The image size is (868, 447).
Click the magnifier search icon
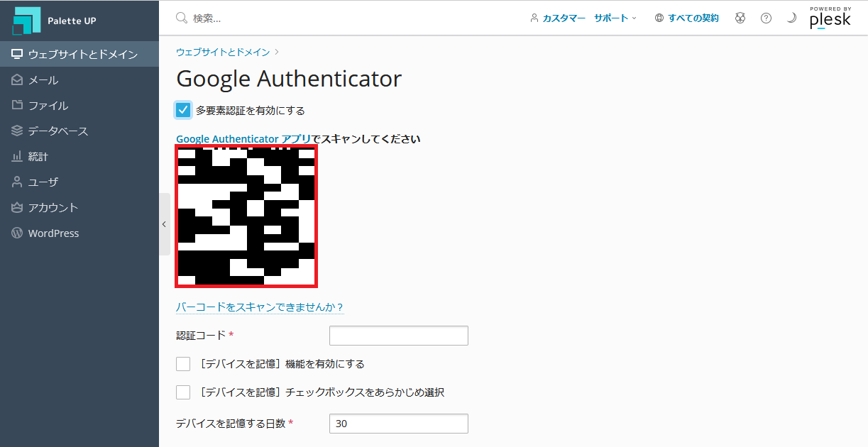182,18
